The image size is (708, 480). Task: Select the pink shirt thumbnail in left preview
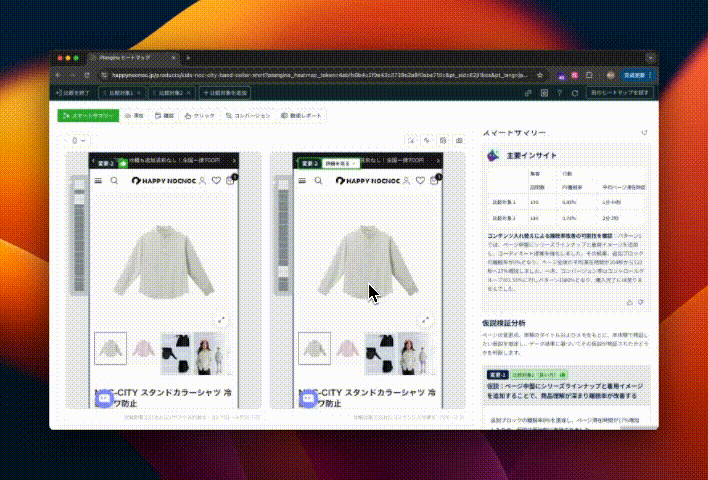pyautogui.click(x=144, y=348)
